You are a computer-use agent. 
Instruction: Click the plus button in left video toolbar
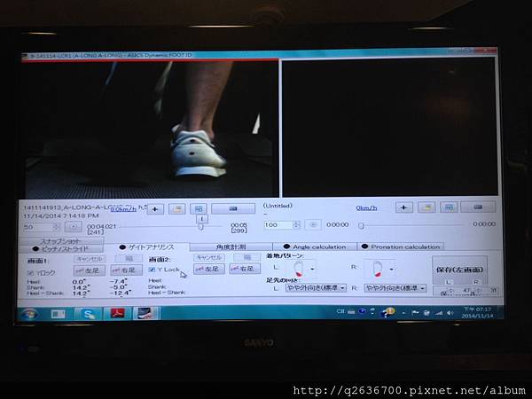pos(155,209)
